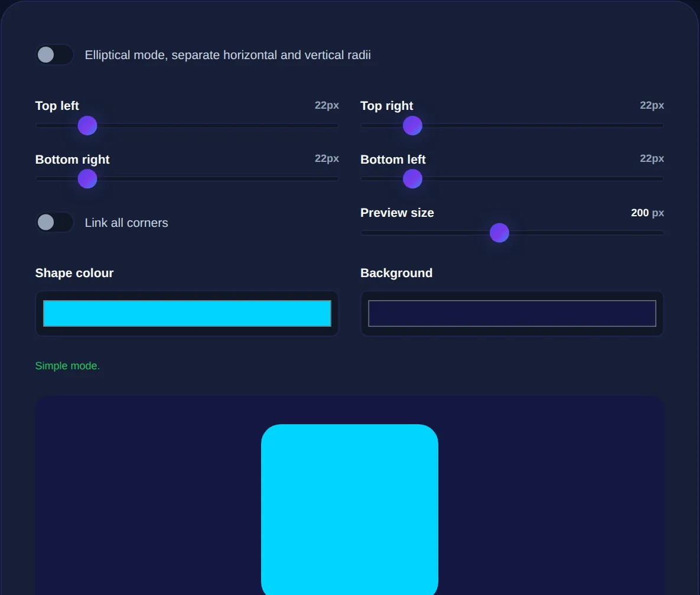Screen dimensions: 700x595
Task: Click the green 'Simple mode.' status text
Action: coord(67,366)
